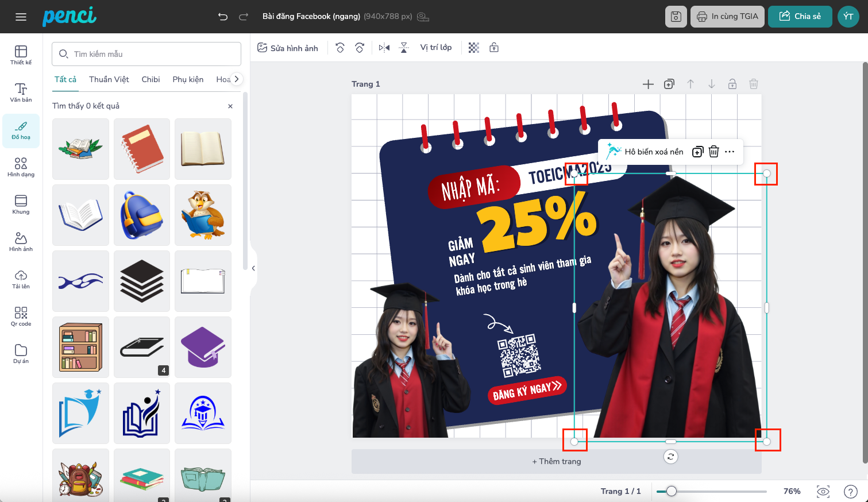Image resolution: width=868 pixels, height=502 pixels.
Task: Toggle page lock icon above canvas
Action: click(732, 84)
